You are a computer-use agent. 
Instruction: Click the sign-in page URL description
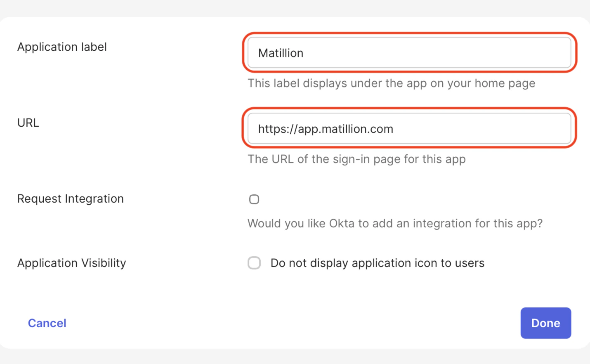pos(356,159)
